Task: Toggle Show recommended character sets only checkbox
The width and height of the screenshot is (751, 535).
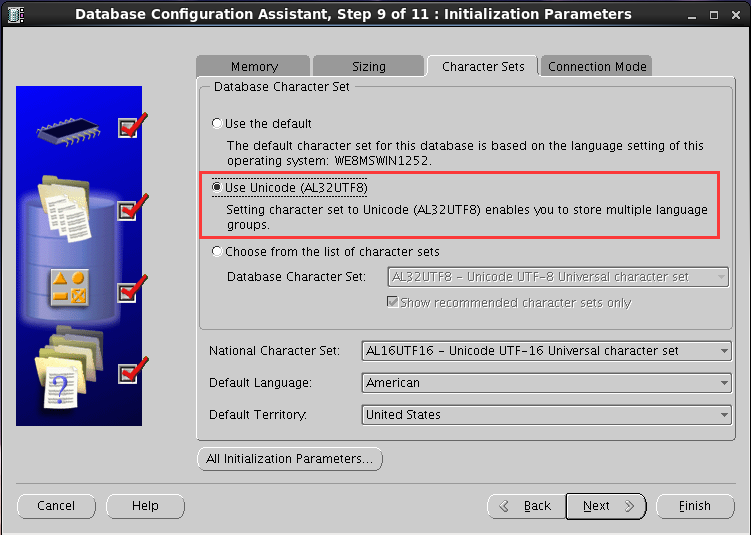Action: point(392,302)
